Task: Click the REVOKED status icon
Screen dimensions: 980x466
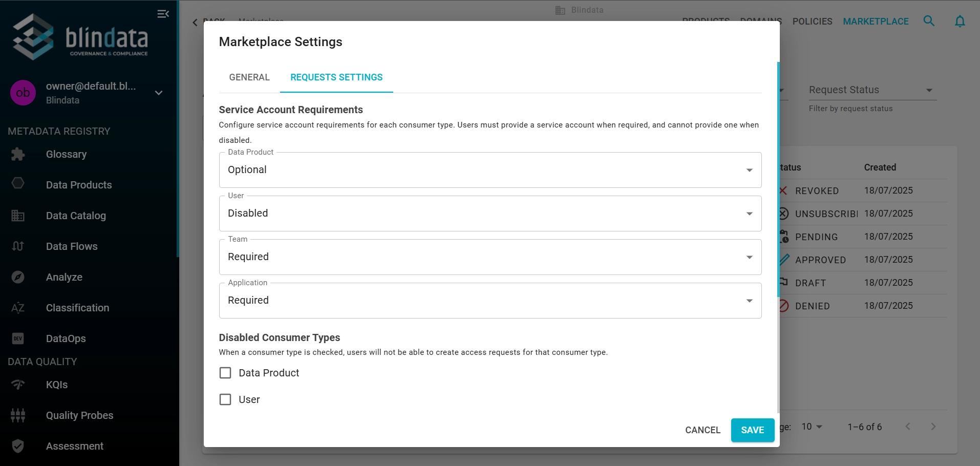Action: (783, 190)
